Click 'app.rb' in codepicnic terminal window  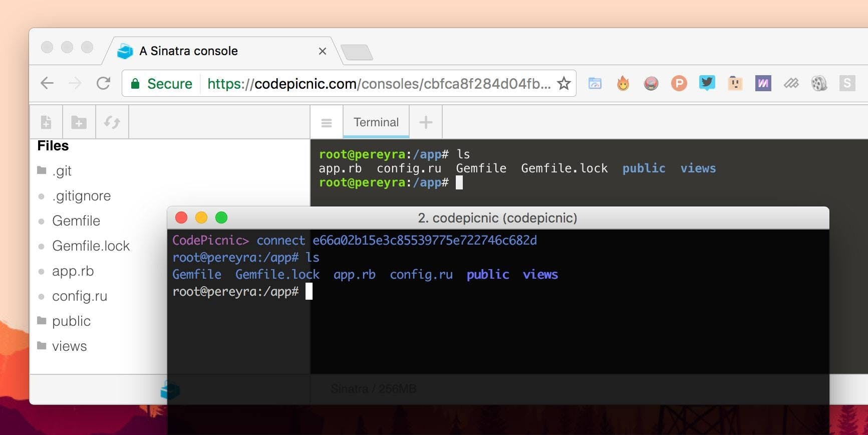(x=355, y=275)
